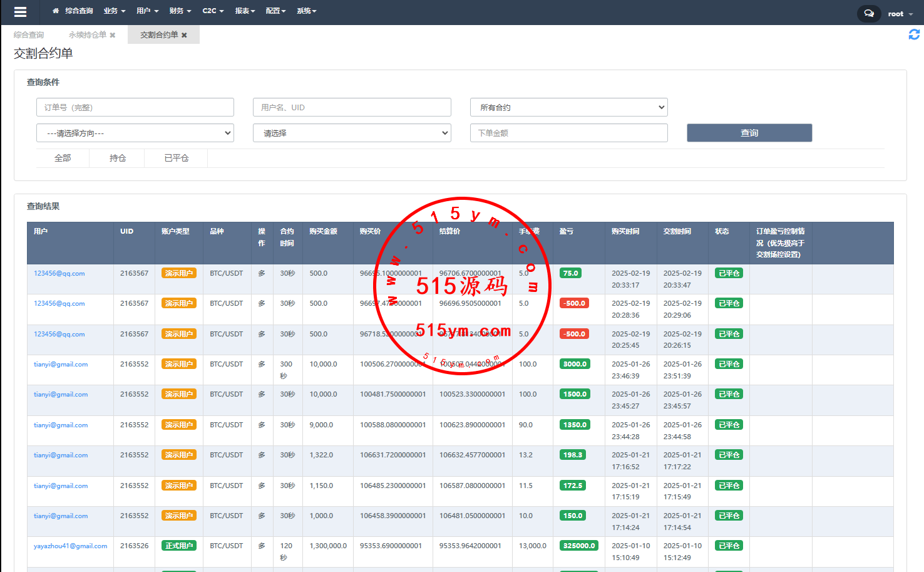924x572 pixels.
Task: Expand the 所有合约 contract dropdown
Action: (568, 108)
